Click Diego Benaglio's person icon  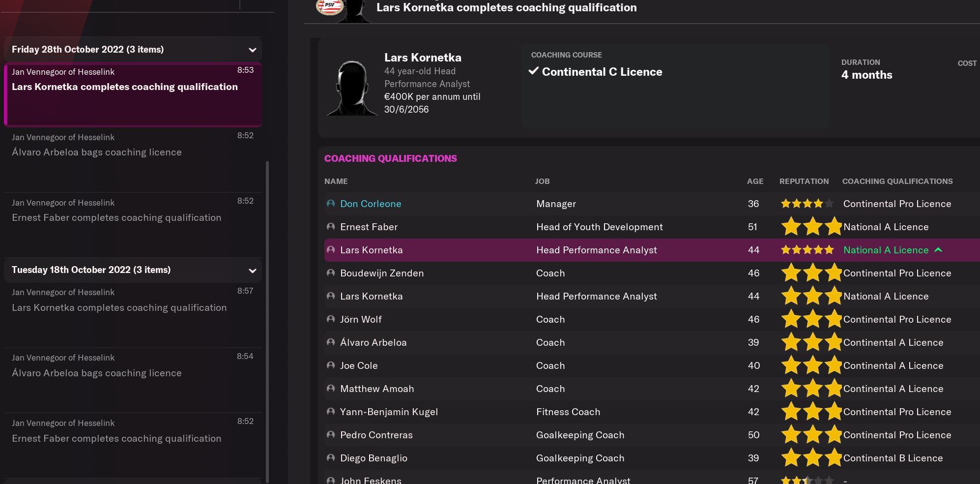click(x=330, y=458)
